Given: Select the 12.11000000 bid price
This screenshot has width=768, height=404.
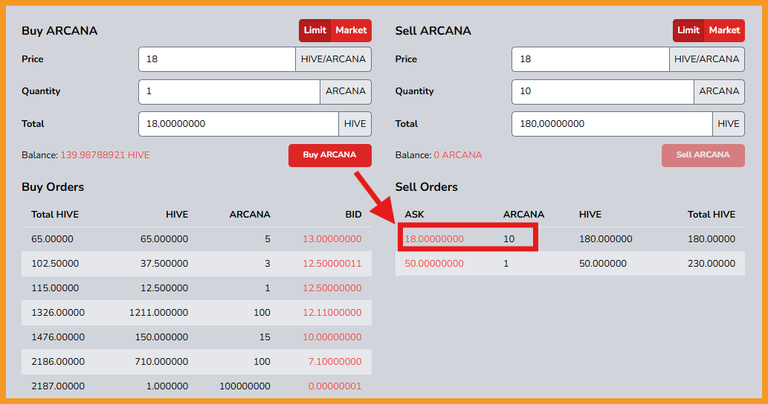Looking at the screenshot, I should point(332,312).
